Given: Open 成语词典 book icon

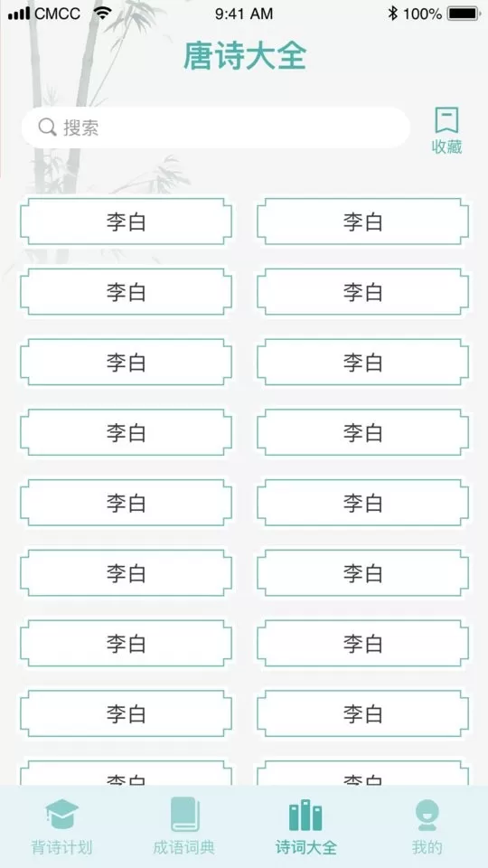Looking at the screenshot, I should pos(184,814).
